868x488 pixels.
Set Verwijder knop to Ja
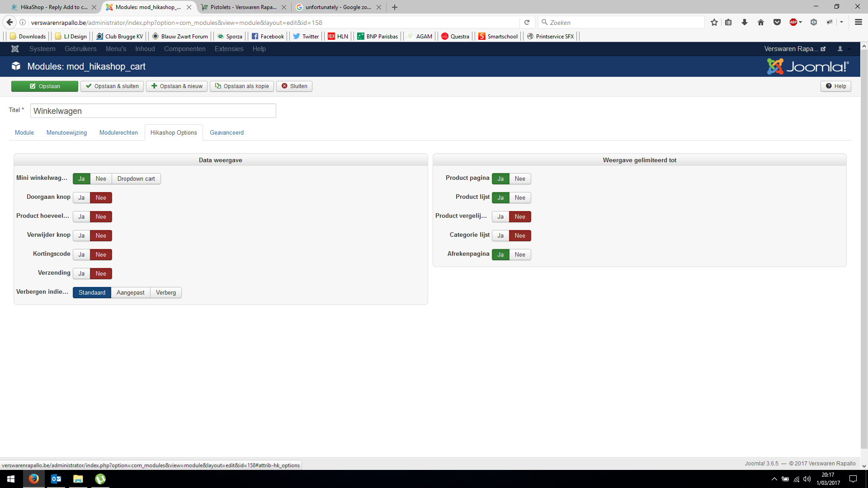tap(81, 235)
